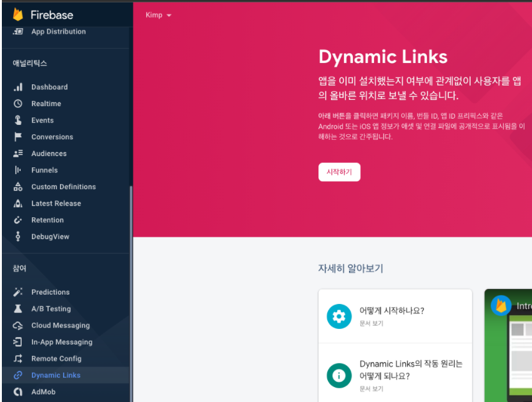Open Dynamic Links의 작동 원리 card
Screen dimensions: 532x402
coord(395,373)
